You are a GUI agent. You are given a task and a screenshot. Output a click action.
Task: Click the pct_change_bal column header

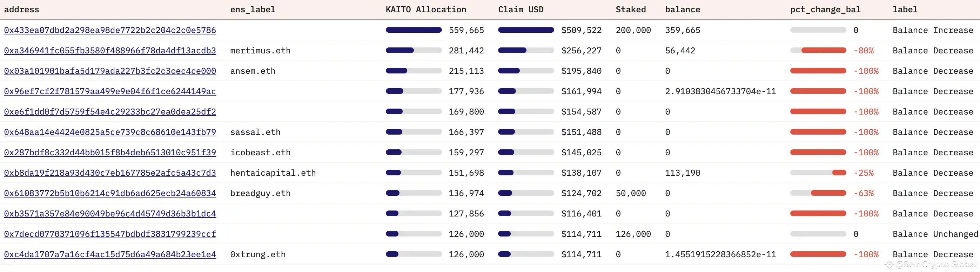(x=825, y=9)
